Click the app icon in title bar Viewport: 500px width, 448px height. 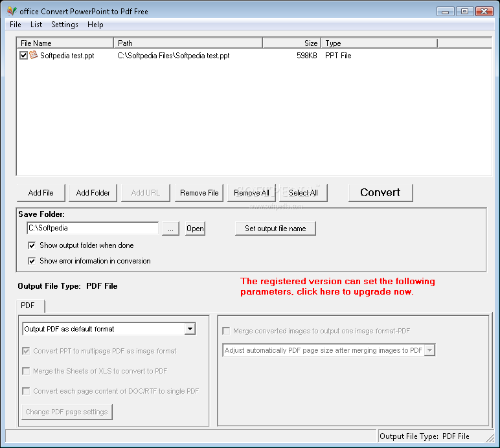[x=12, y=11]
